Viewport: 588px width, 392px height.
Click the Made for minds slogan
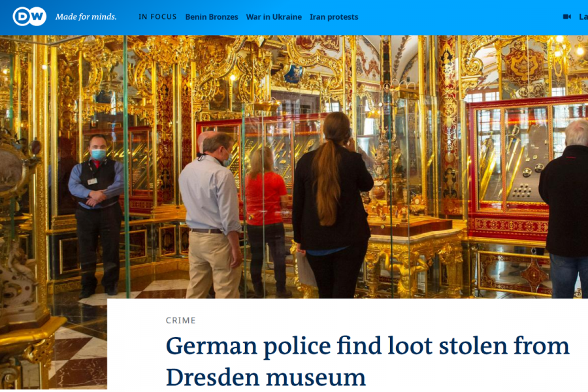86,16
